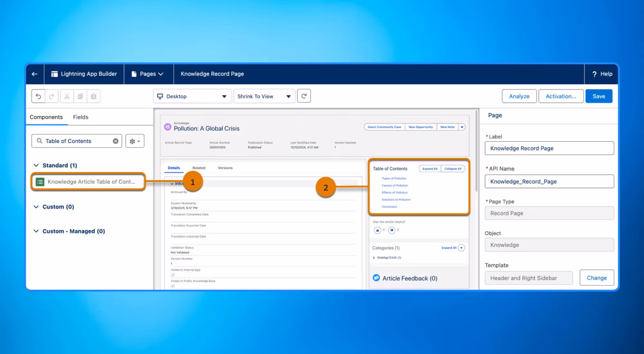Open the Desktop form factor dropdown
644x354 pixels.
click(x=192, y=96)
